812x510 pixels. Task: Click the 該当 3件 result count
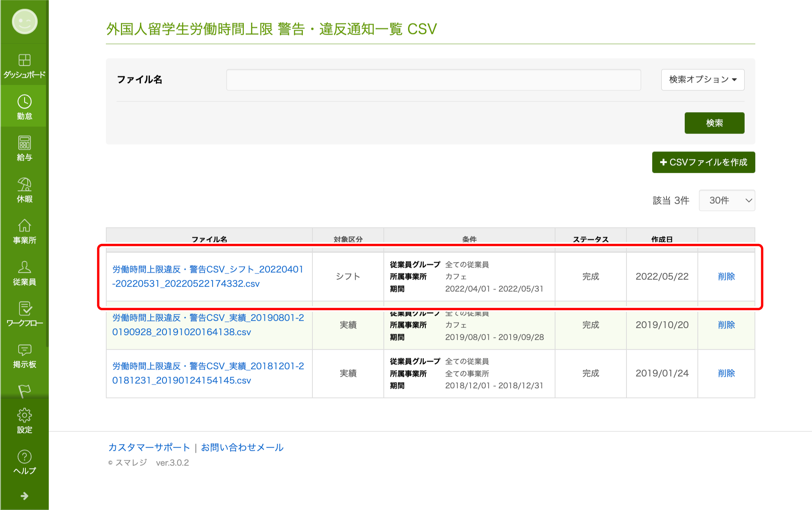pos(671,200)
